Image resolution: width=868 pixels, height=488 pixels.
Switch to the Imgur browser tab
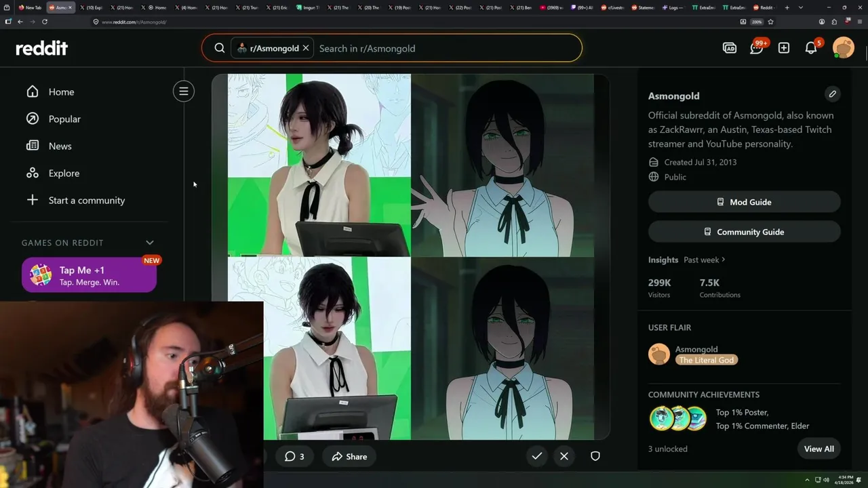(308, 7)
